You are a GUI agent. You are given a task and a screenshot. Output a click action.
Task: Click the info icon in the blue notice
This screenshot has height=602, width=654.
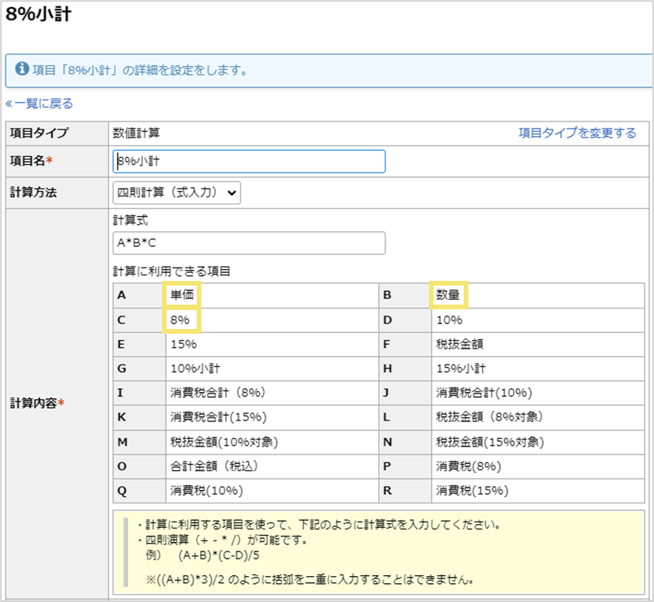click(22, 69)
